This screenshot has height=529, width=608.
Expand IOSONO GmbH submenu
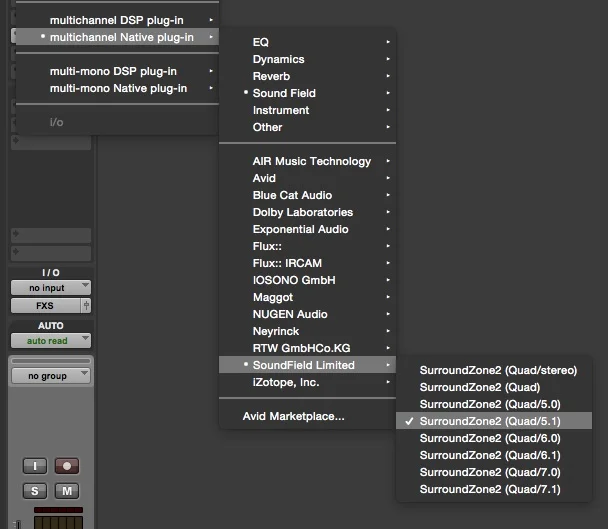click(x=307, y=280)
